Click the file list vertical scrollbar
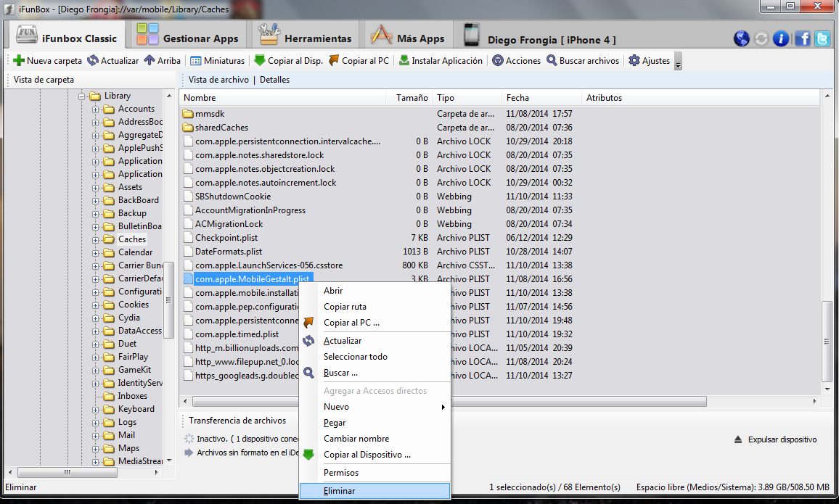 pyautogui.click(x=827, y=341)
